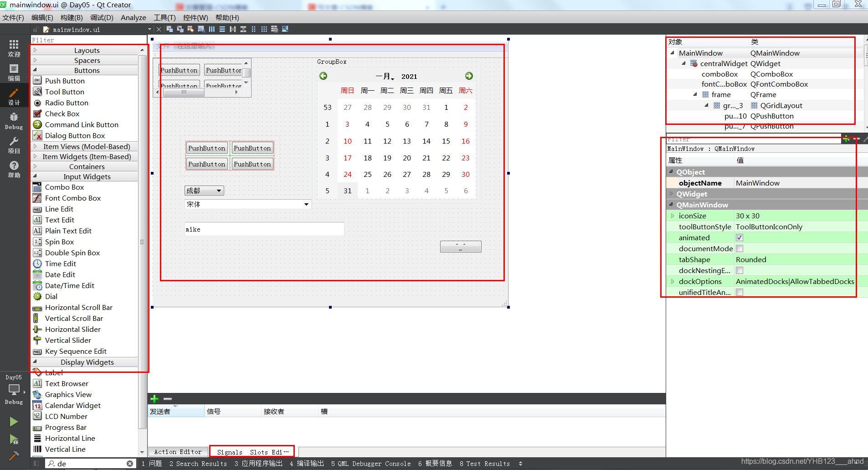Image resolution: width=868 pixels, height=470 pixels.
Task: Click the Build hammer icon
Action: click(x=14, y=455)
